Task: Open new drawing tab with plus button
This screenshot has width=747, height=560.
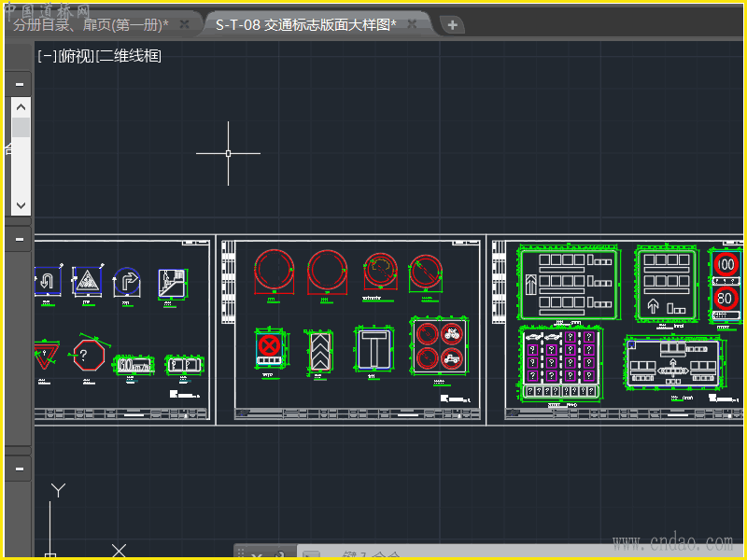Action: [x=452, y=25]
